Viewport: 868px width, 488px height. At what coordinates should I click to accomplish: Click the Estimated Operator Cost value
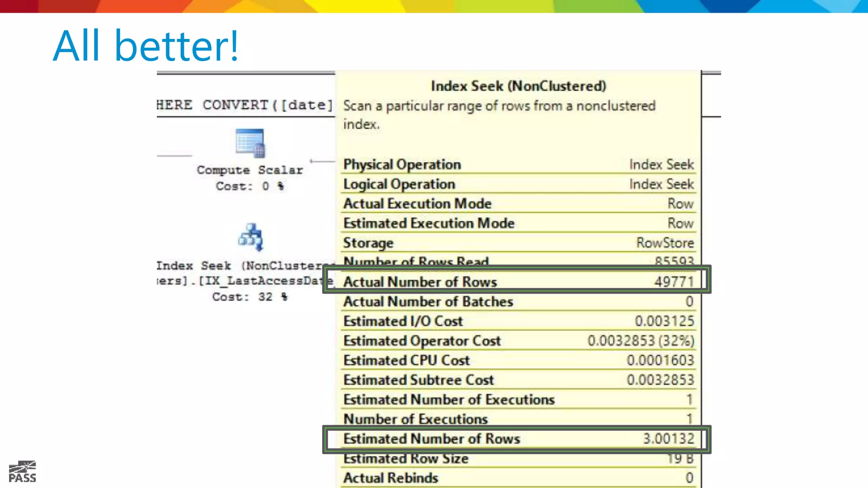(640, 341)
